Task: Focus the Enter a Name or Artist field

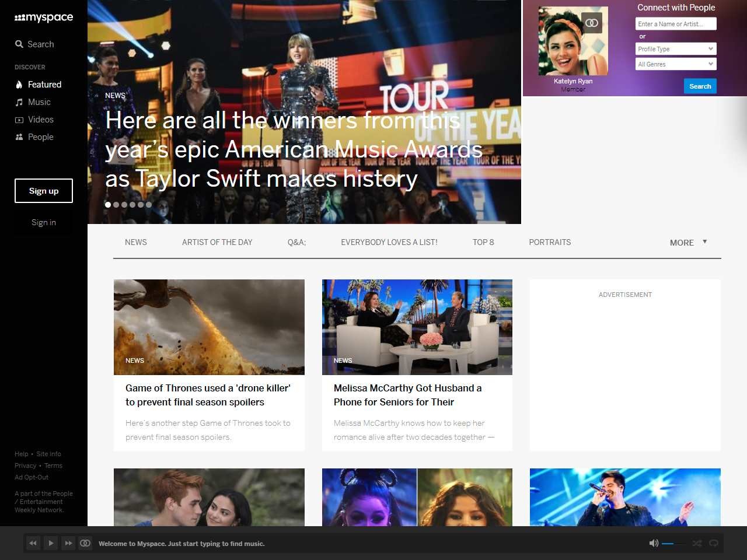Action: 676,24
